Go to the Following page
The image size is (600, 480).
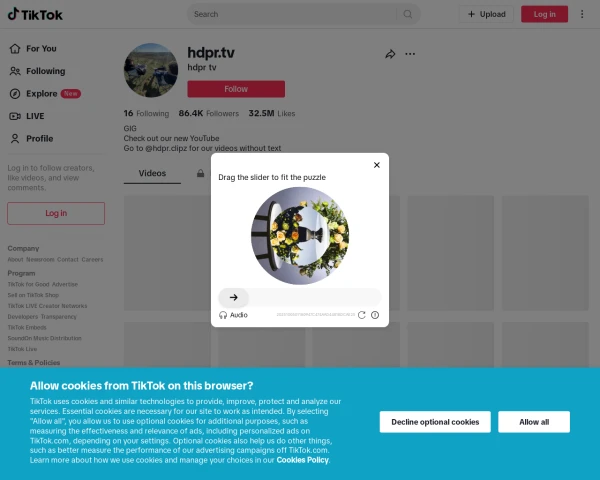pos(38,71)
